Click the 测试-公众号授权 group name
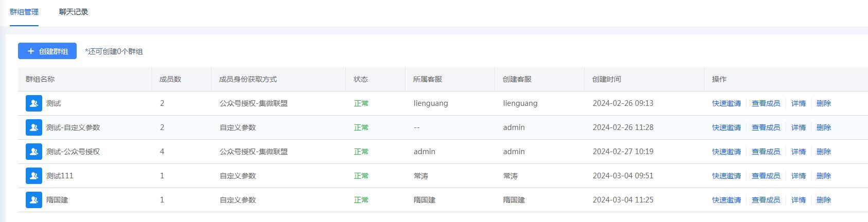This screenshot has height=222, width=868. [x=73, y=152]
